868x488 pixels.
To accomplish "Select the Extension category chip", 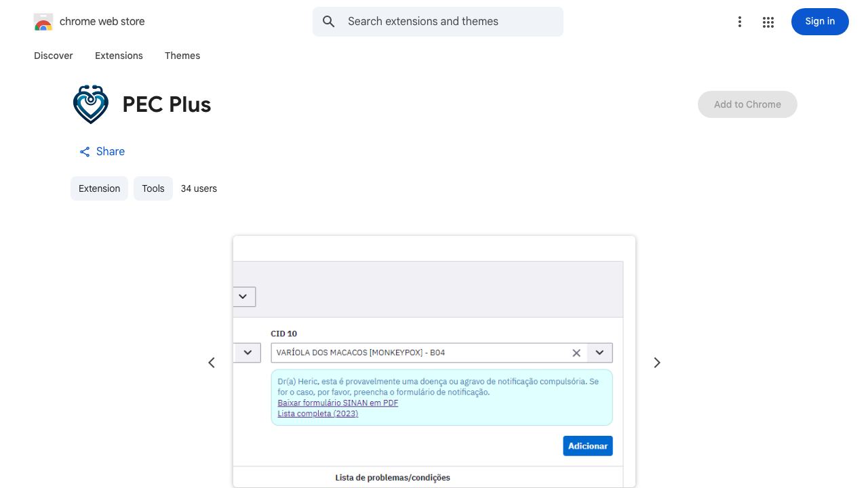I will click(99, 188).
